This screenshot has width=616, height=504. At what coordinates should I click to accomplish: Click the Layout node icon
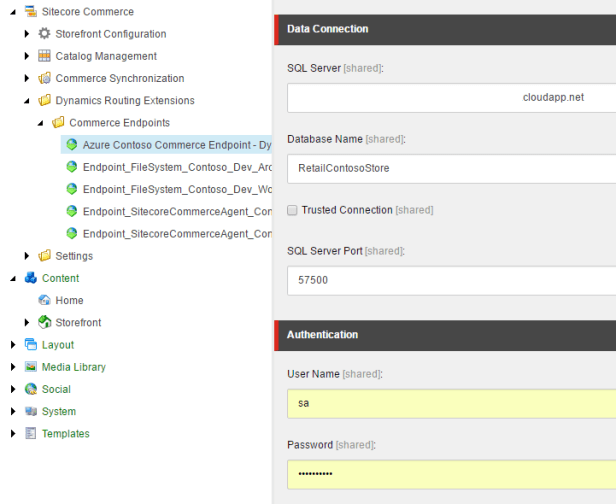click(x=30, y=345)
